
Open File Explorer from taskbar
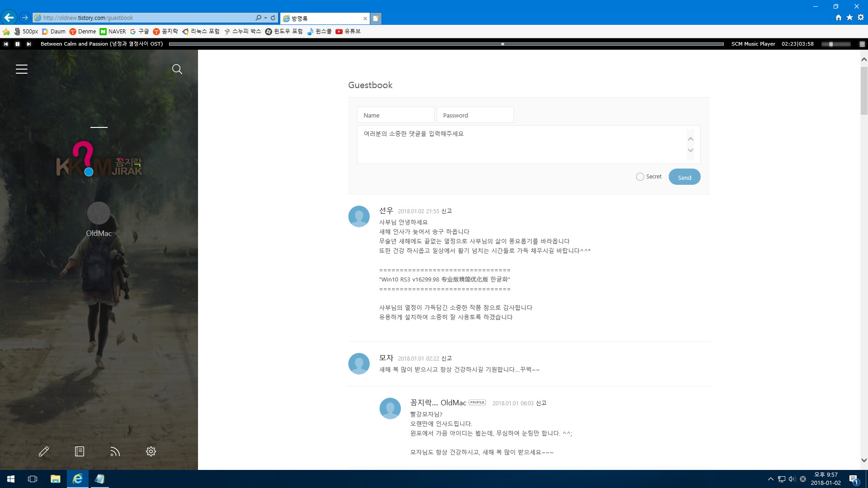tap(55, 479)
